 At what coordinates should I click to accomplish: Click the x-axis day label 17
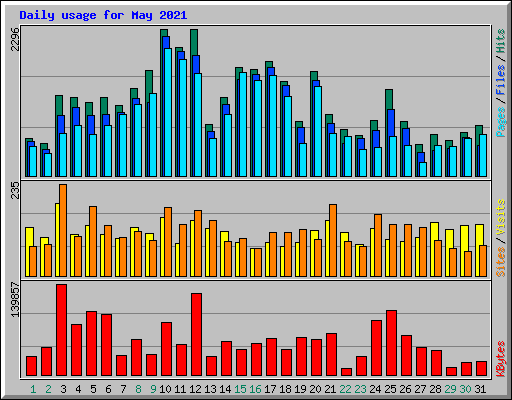[x=270, y=389]
